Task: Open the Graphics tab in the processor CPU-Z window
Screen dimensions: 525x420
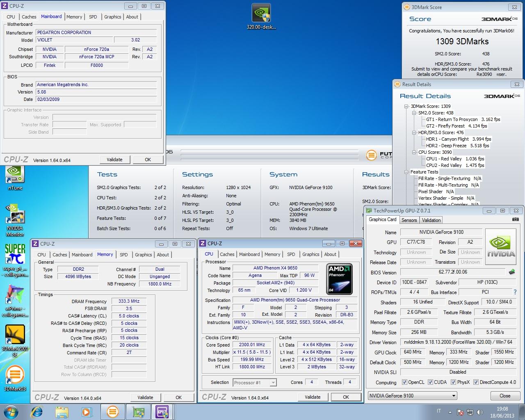Action: (x=311, y=254)
